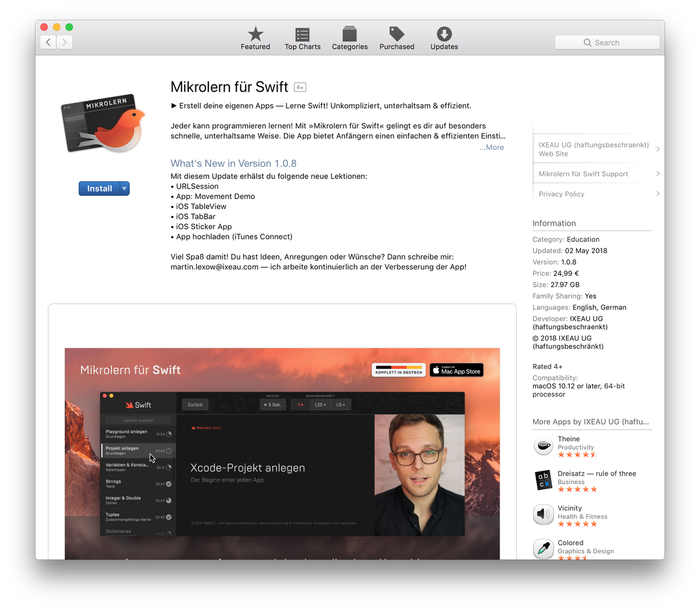The width and height of the screenshot is (700, 610).
Task: Go forward with the right arrow
Action: (x=65, y=42)
